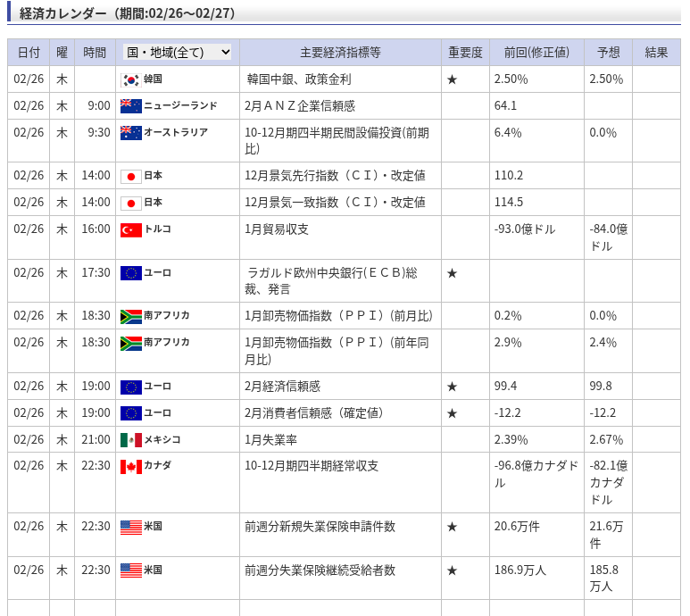Click the importance star for 2月経済信頼感
The image size is (690, 616).
click(452, 387)
